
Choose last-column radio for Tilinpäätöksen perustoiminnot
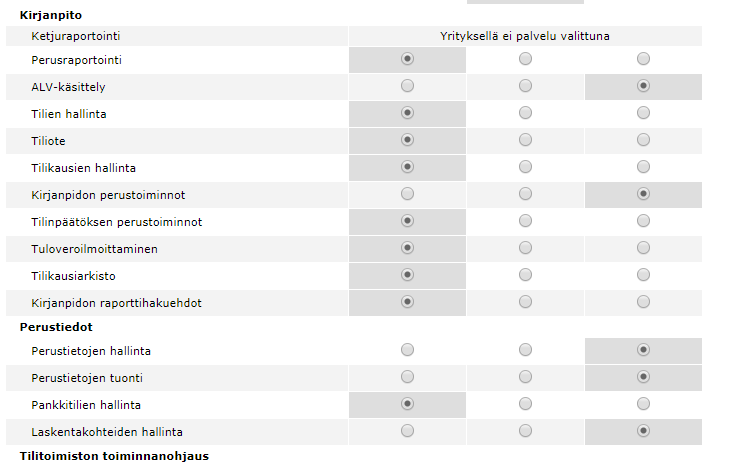(643, 221)
